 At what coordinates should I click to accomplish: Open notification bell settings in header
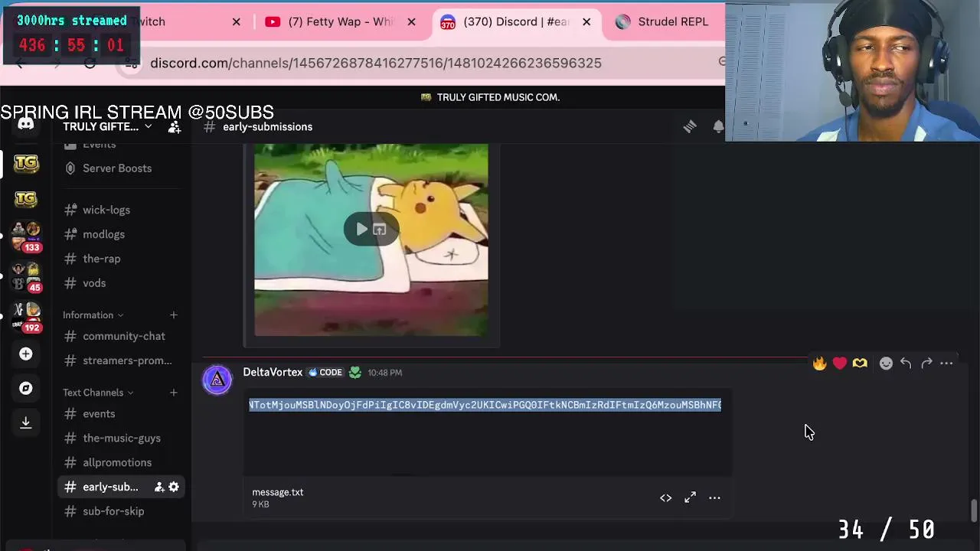click(x=718, y=127)
